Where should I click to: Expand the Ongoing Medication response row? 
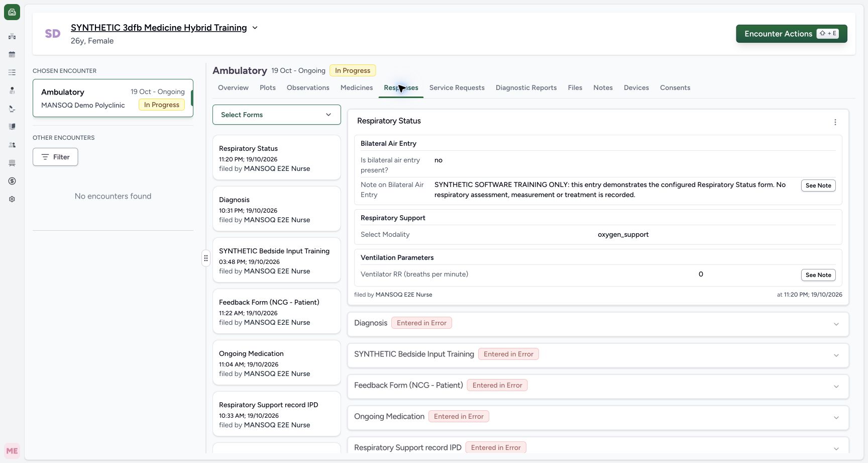598,418
